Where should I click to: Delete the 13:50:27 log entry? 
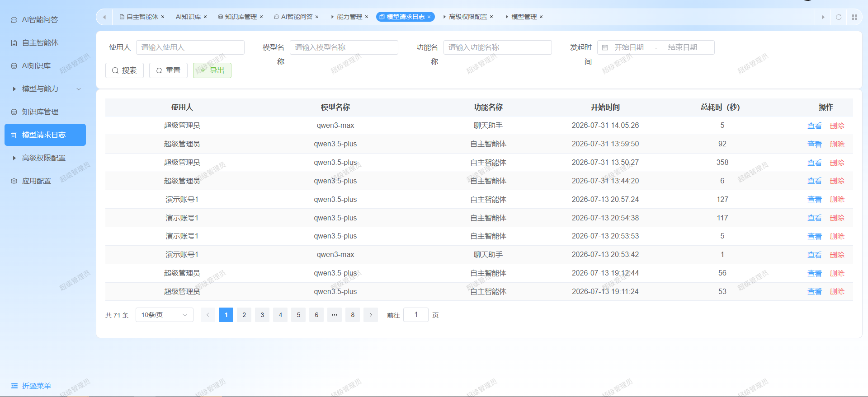(837, 163)
